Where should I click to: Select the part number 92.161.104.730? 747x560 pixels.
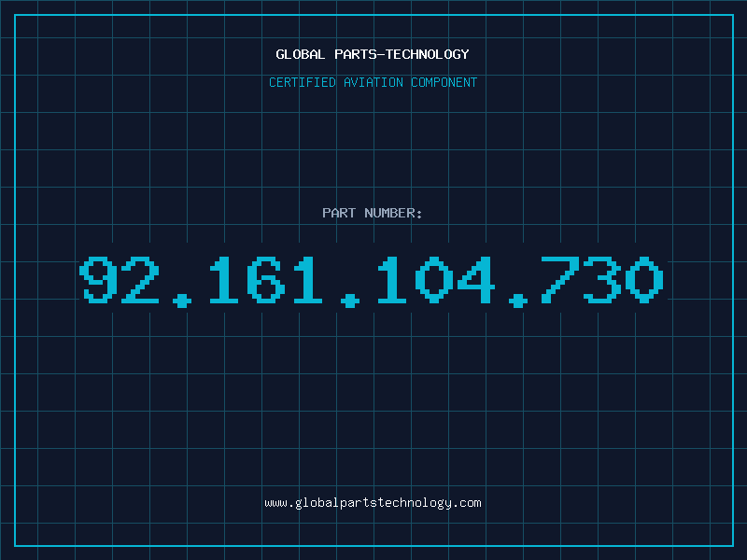pyautogui.click(x=372, y=281)
